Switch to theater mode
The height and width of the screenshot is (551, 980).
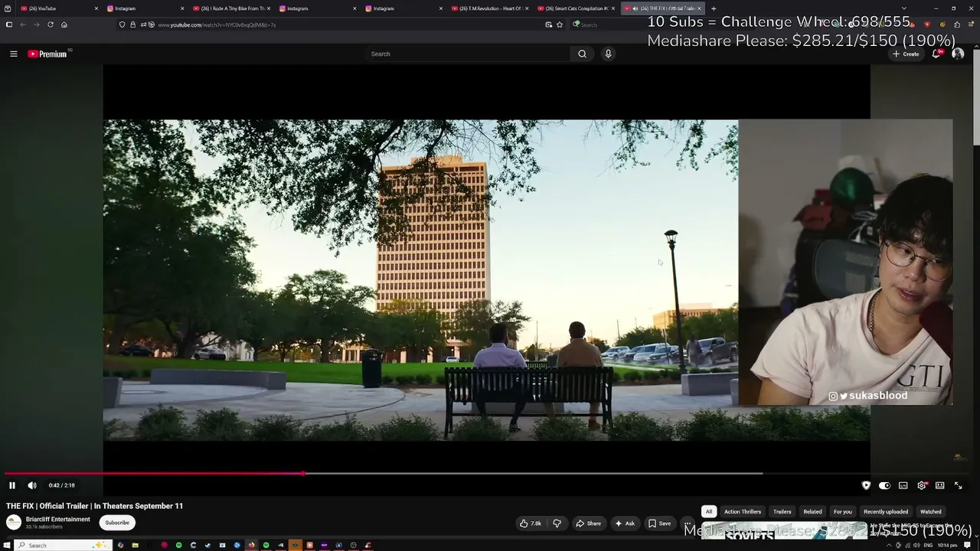tap(939, 485)
